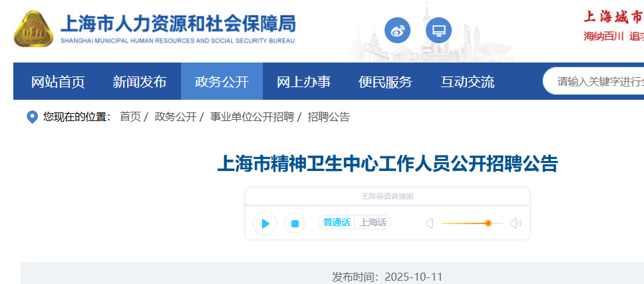The height and width of the screenshot is (284, 644).
Task: Mute using the low-volume speaker icon
Action: pos(430,223)
